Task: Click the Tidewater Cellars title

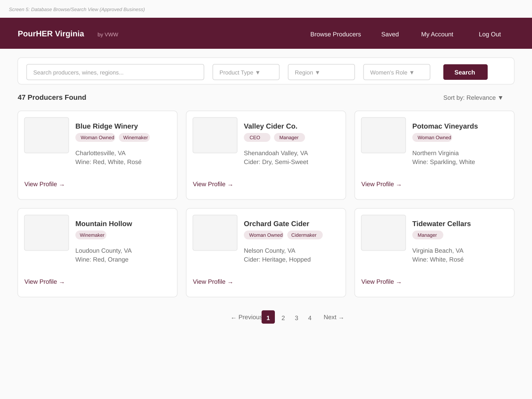Action: 442,224
